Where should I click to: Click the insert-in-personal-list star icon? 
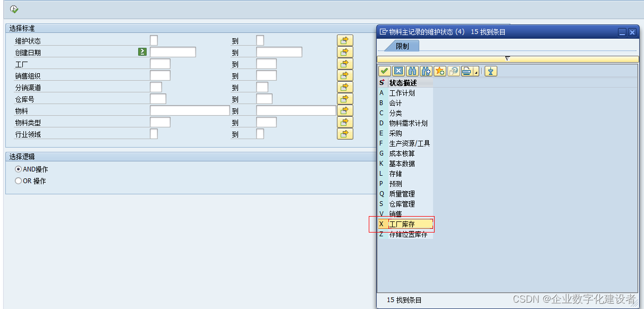click(x=441, y=71)
